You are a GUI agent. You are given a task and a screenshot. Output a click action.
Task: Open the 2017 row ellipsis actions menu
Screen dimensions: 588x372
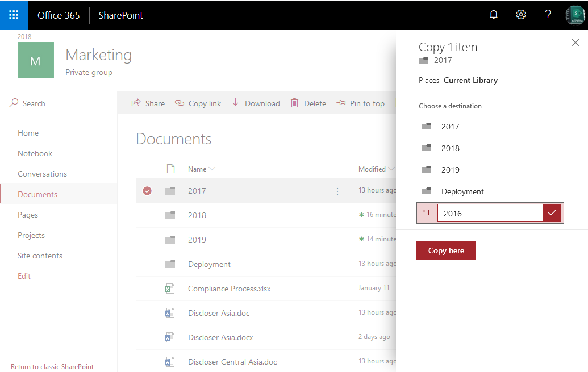pos(337,191)
